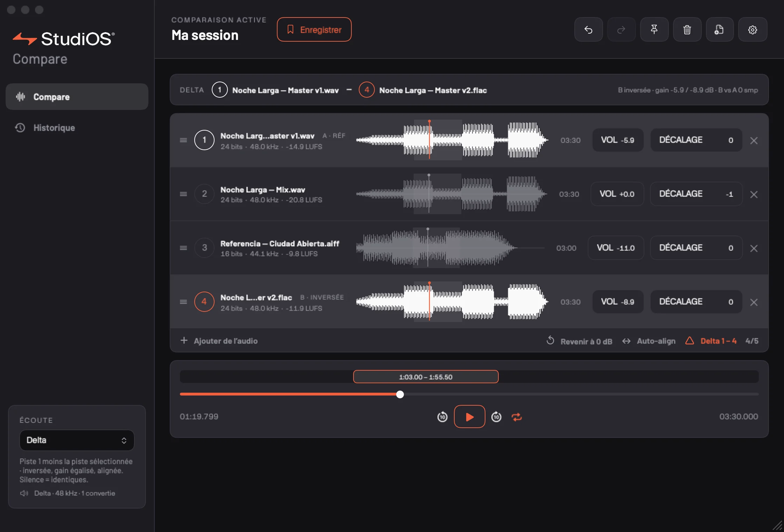
Task: Open the Écoute Delta dropdown
Action: [77, 440]
